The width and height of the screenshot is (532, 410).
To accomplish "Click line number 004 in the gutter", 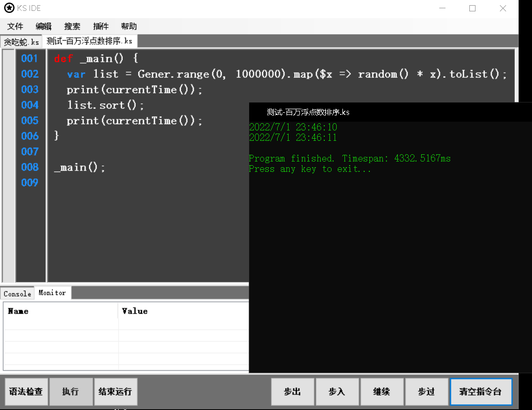I will (x=30, y=105).
